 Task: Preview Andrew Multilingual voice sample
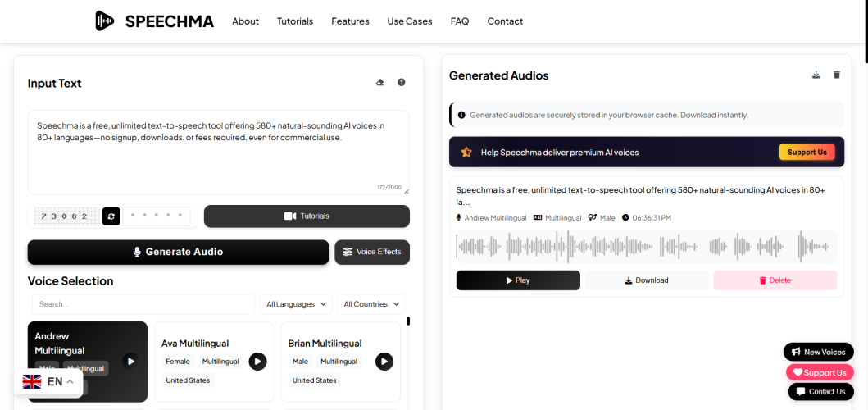130,361
